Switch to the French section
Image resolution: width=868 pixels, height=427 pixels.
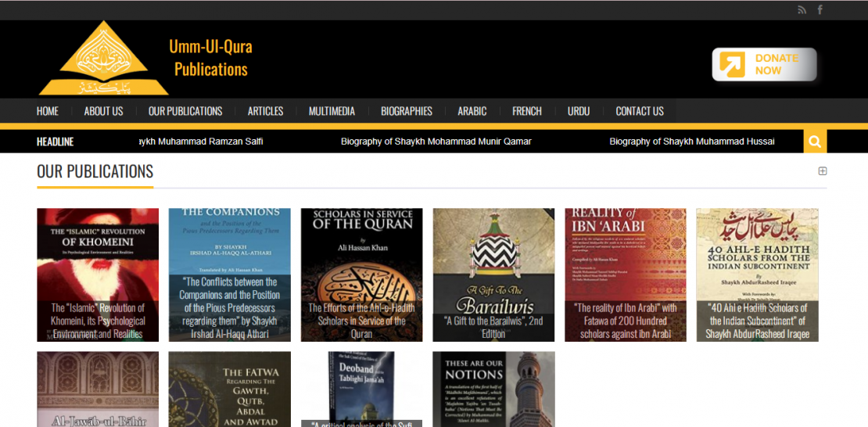527,111
